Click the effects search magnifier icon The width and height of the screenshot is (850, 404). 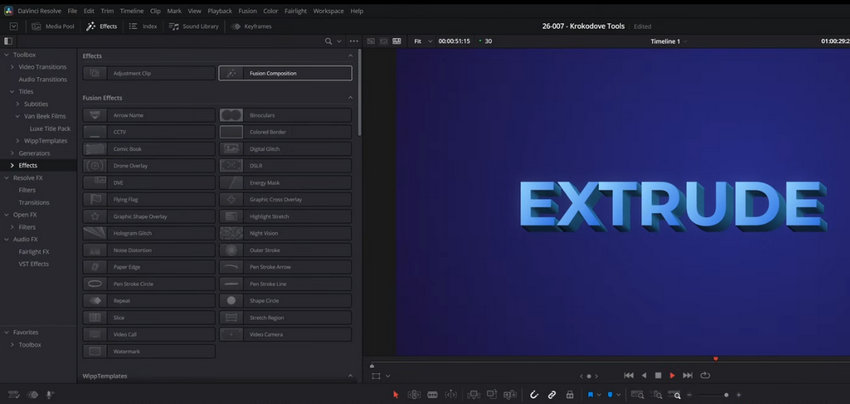328,41
